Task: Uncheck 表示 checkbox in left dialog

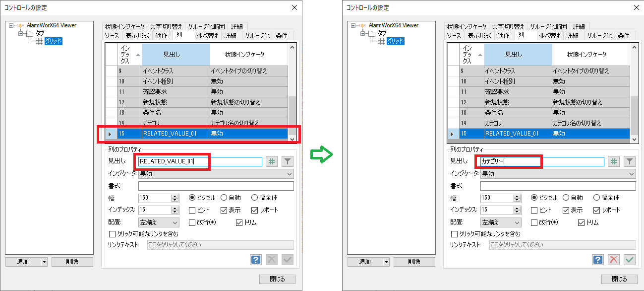Action: (x=224, y=210)
